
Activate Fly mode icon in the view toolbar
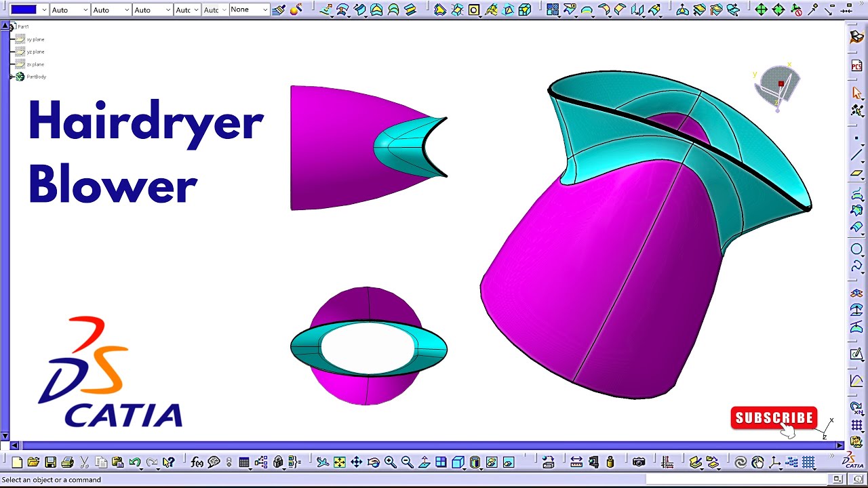pyautogui.click(x=323, y=462)
